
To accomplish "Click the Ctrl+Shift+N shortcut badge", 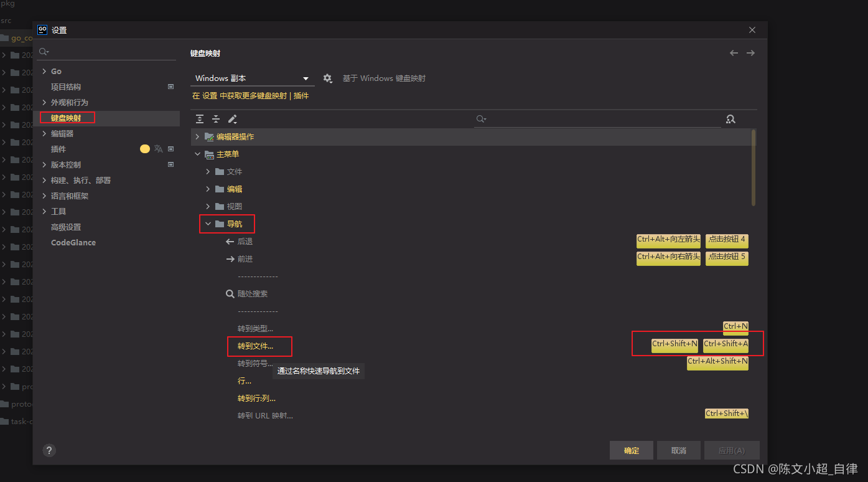I will [674, 346].
